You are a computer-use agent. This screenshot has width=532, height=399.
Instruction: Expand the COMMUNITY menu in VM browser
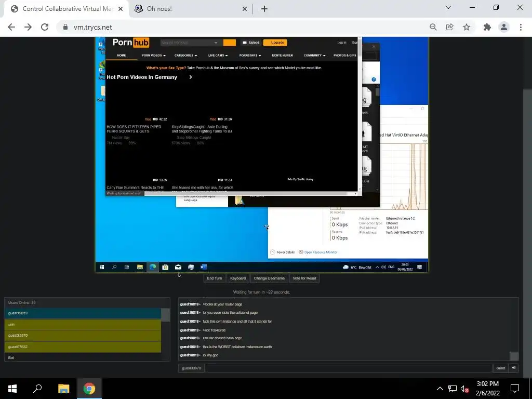[314, 55]
